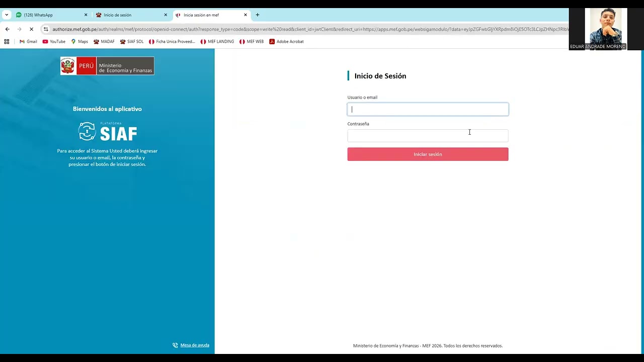Screen dimensions: 644x362
Task: Click the MEF 2026 copyright footer text
Action: coord(428,346)
